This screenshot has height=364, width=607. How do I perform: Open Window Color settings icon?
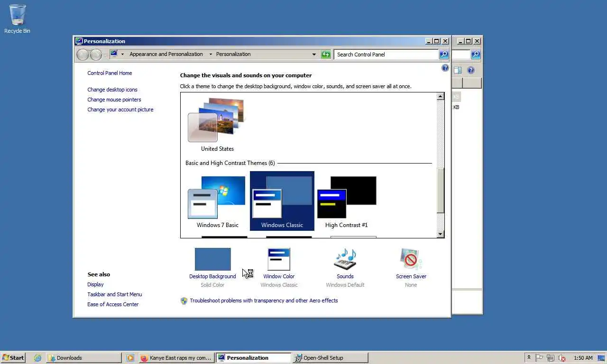point(279,259)
